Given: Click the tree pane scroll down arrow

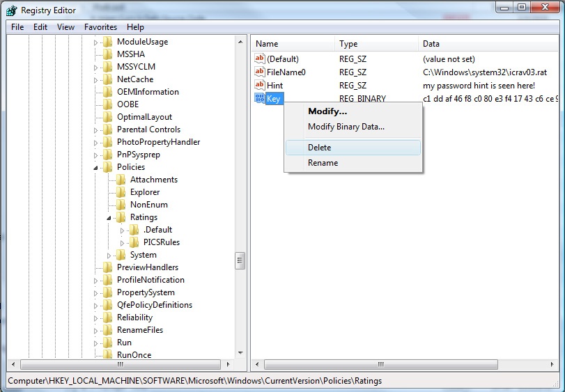Looking at the screenshot, I should pyautogui.click(x=240, y=353).
